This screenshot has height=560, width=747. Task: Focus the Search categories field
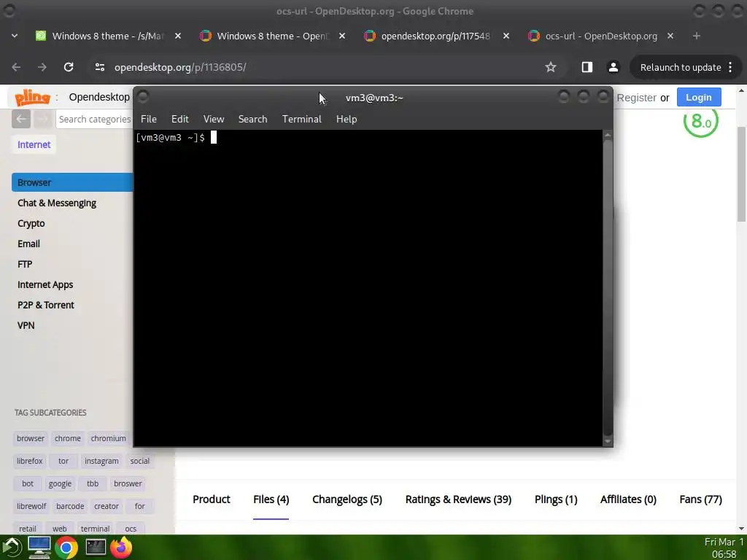[94, 119]
